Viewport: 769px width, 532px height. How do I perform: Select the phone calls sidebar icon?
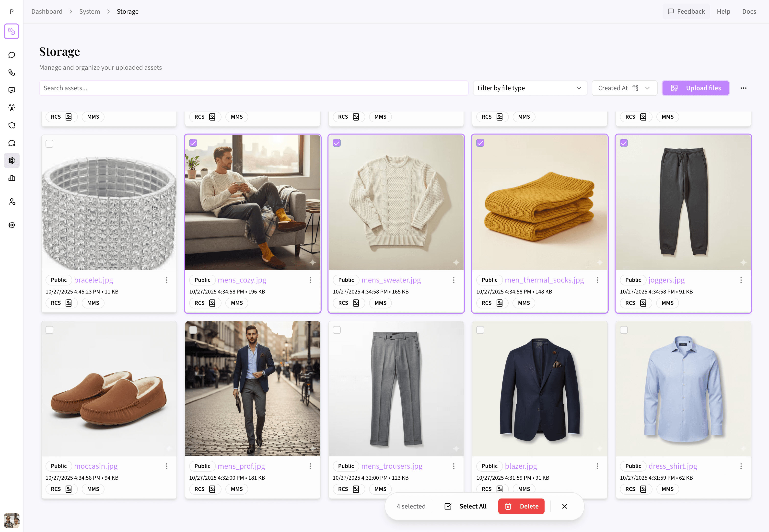(x=12, y=72)
